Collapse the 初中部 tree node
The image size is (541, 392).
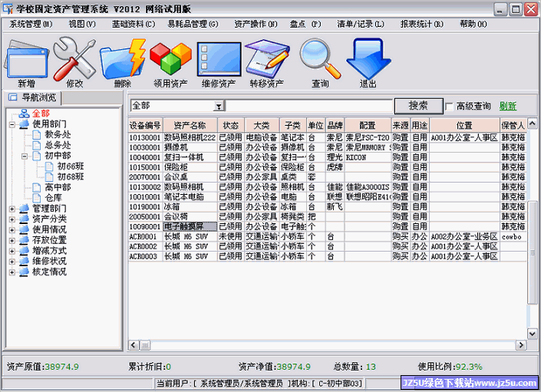click(x=25, y=156)
